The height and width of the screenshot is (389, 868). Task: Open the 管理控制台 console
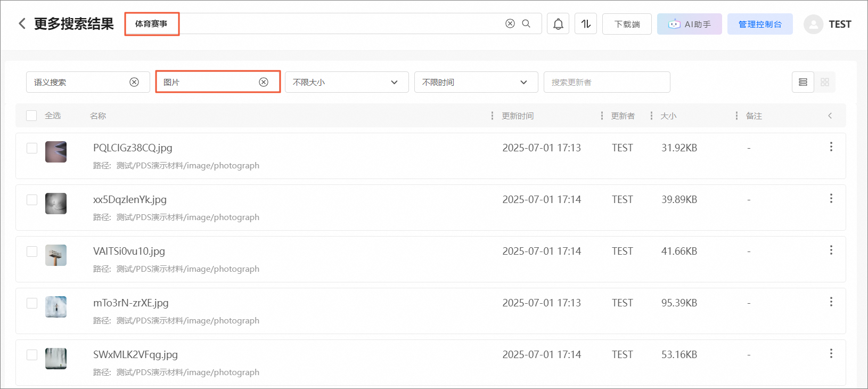click(760, 24)
